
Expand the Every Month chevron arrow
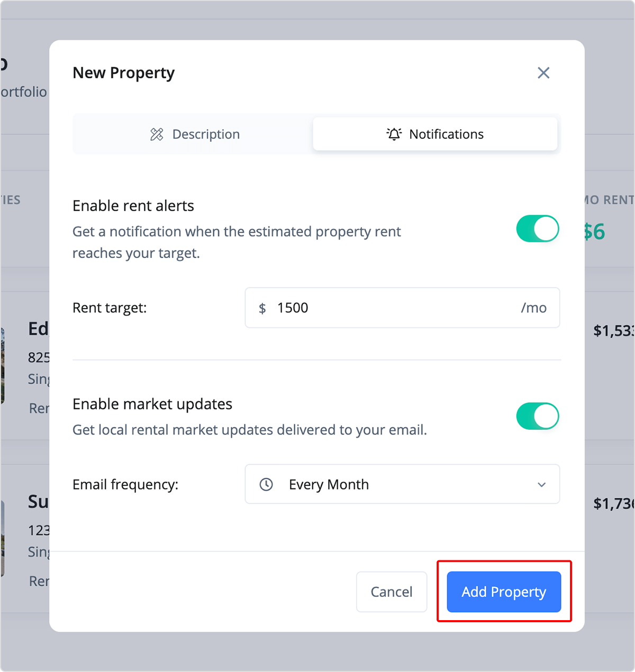(x=541, y=485)
